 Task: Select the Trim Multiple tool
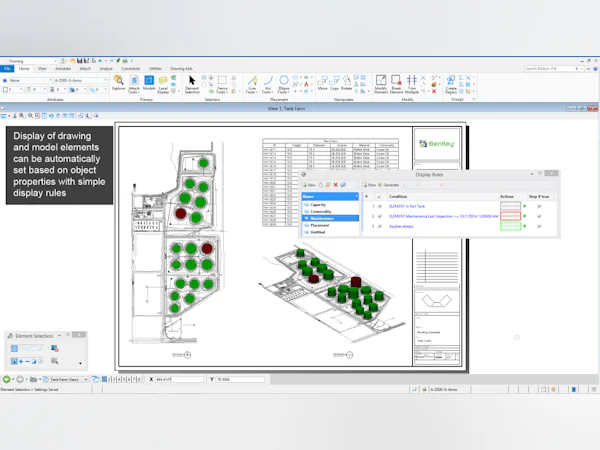point(412,84)
